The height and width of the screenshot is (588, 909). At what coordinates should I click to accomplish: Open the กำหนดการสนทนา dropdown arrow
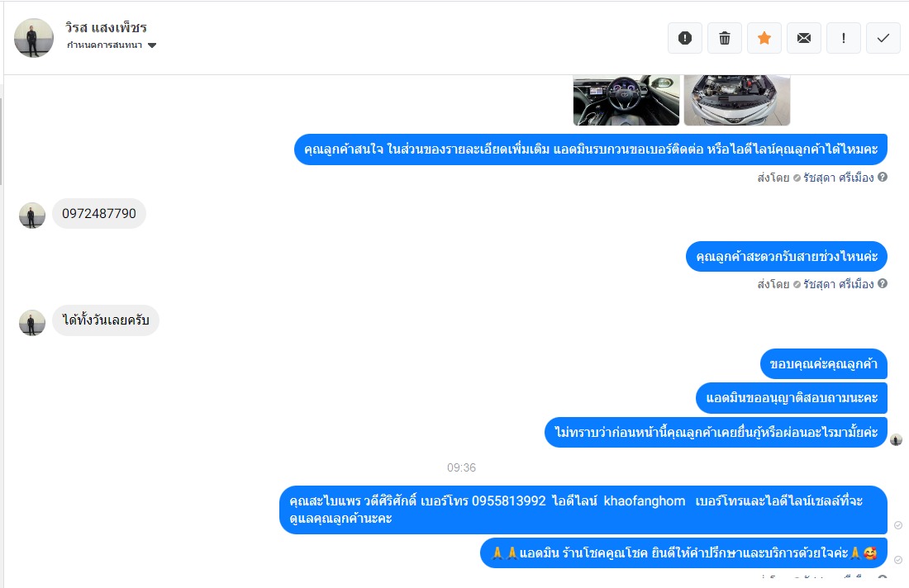[x=152, y=45]
